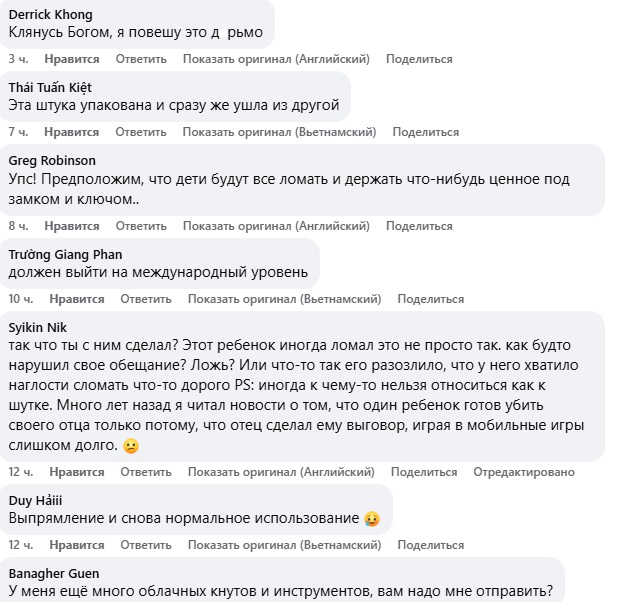
Task: Open Banagher Guen's profile
Action: point(54,573)
